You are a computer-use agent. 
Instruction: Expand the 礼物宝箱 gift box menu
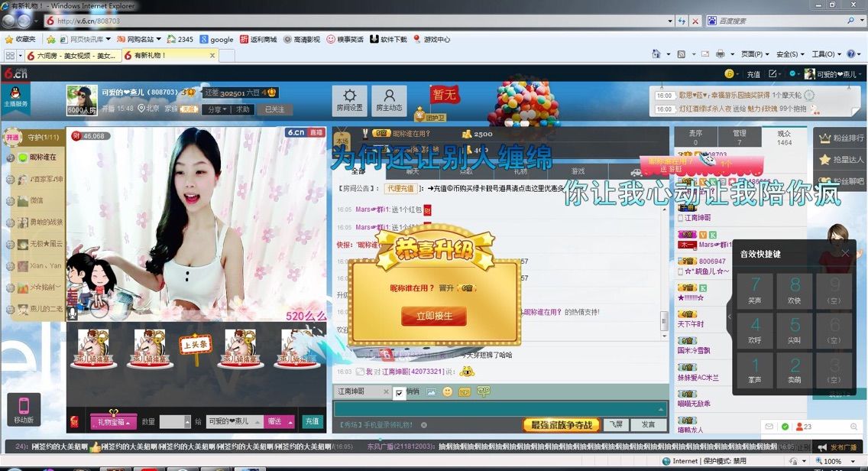[114, 422]
